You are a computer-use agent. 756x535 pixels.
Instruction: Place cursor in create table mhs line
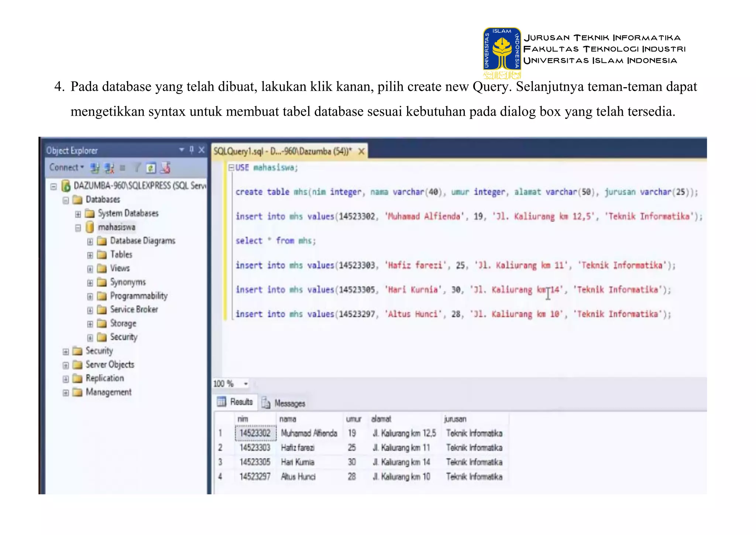coord(467,192)
